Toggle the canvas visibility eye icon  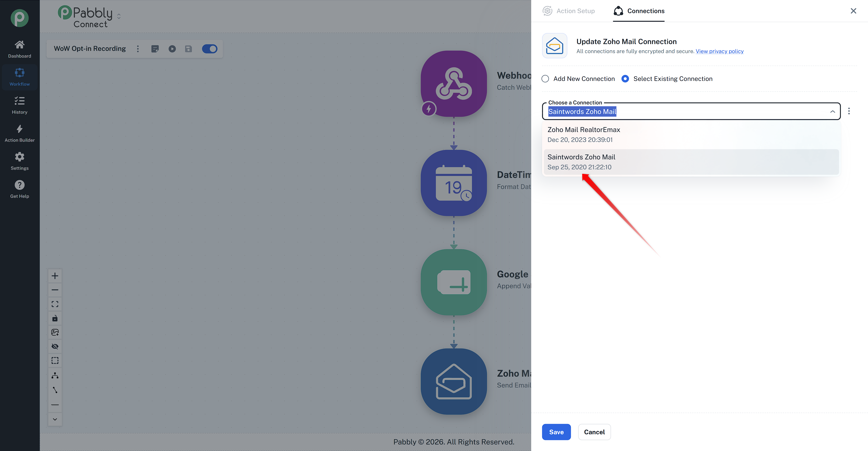tap(55, 347)
